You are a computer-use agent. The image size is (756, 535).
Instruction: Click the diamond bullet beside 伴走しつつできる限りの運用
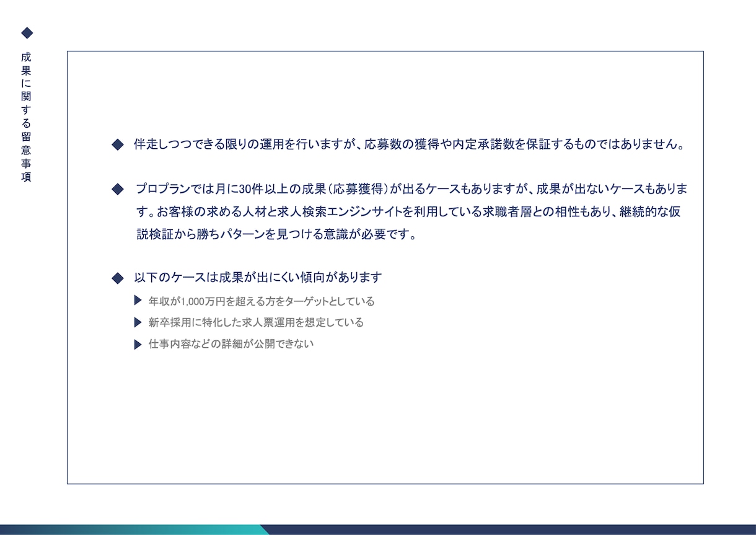118,145
